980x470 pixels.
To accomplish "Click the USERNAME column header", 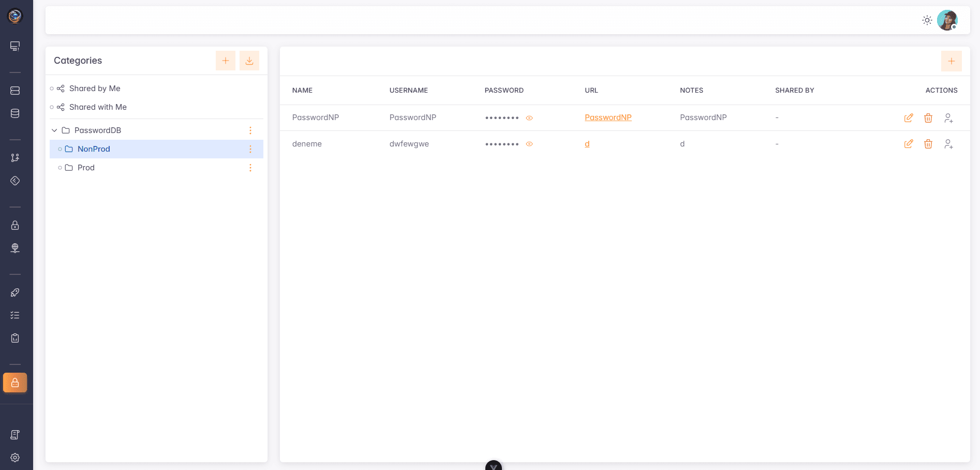I will pos(409,90).
